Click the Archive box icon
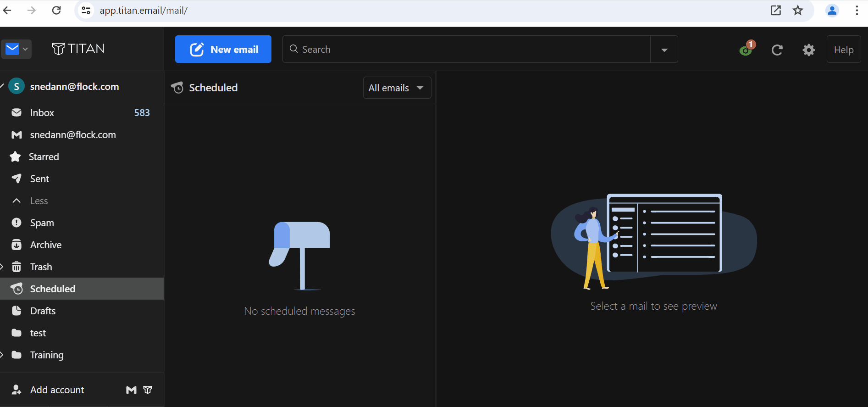 pyautogui.click(x=17, y=245)
